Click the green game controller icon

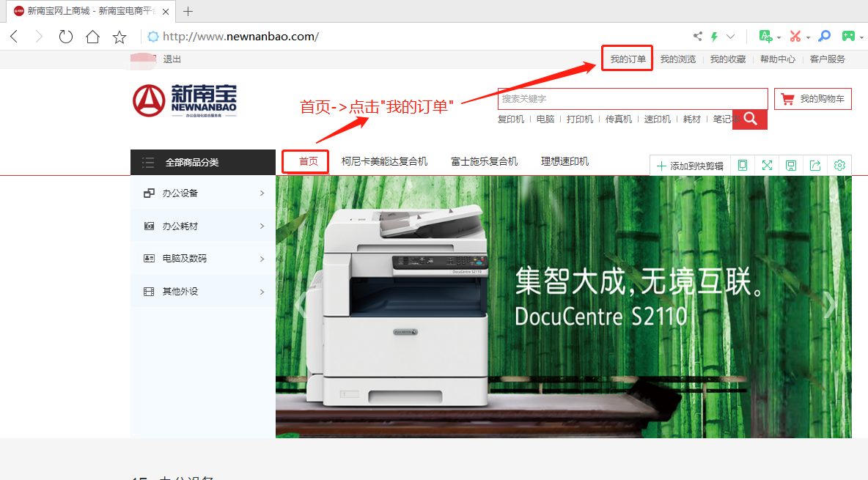click(x=848, y=37)
